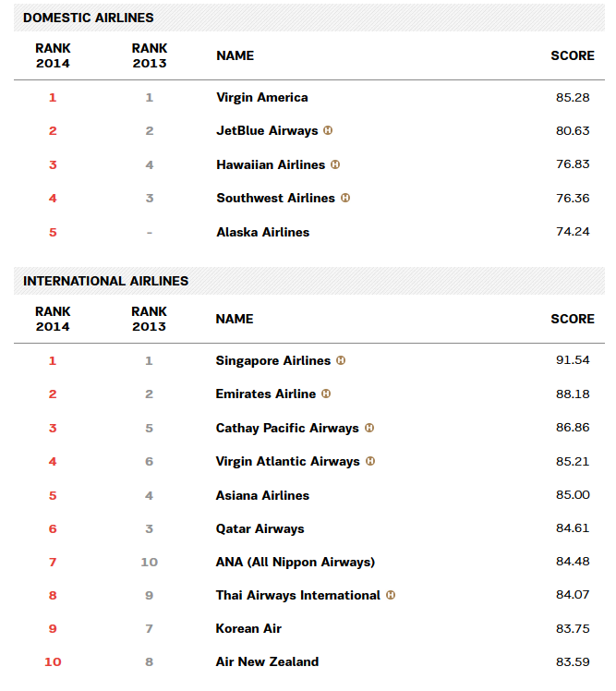Click International Rank 2014 column header
The width and height of the screenshot is (616, 691).
click(x=53, y=319)
